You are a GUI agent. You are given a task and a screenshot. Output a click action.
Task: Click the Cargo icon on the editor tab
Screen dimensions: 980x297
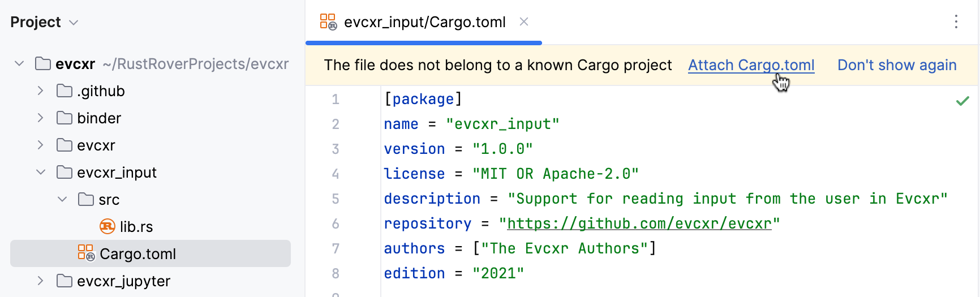pos(328,22)
